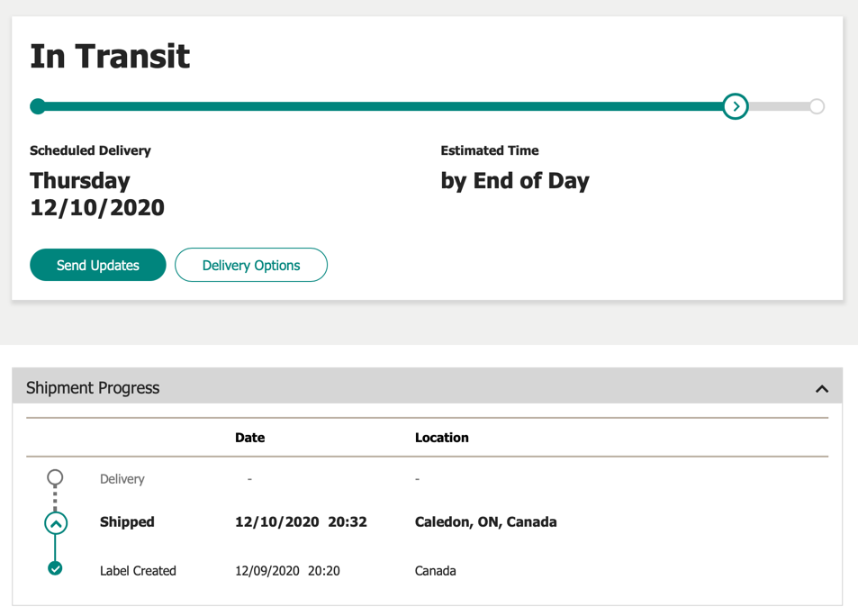Click the 12/10/2020 20:32 shipped timestamp

301,522
